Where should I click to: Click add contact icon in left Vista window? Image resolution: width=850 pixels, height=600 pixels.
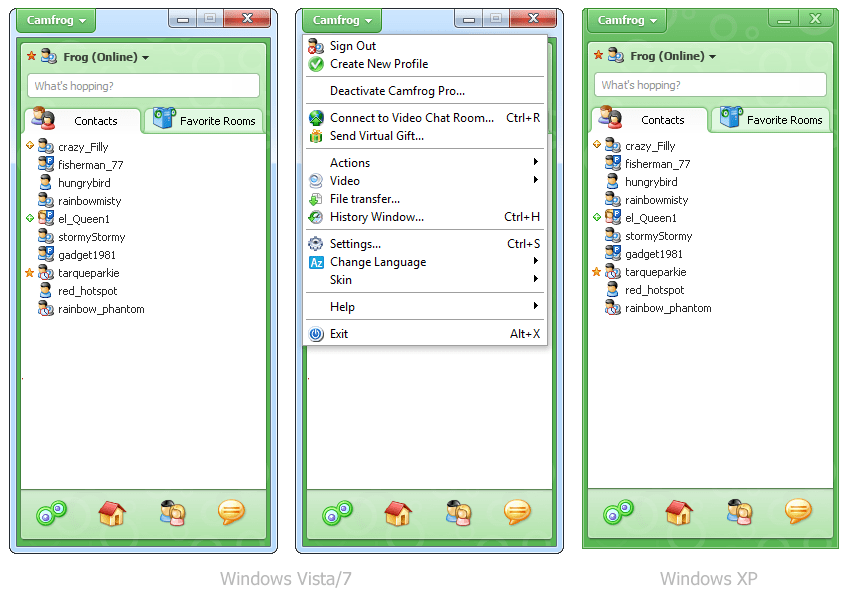173,513
